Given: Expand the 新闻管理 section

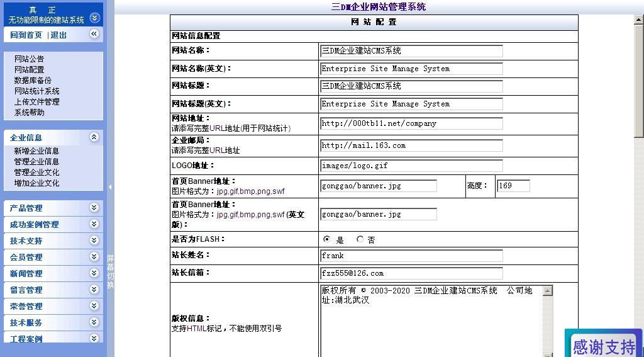Looking at the screenshot, I should coord(94,273).
